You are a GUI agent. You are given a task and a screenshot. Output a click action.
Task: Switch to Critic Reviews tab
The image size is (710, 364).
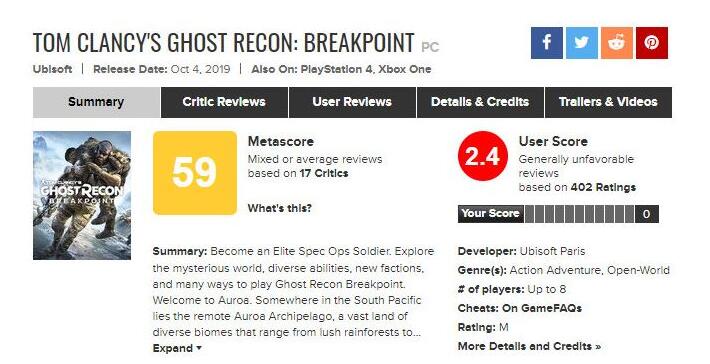(224, 102)
